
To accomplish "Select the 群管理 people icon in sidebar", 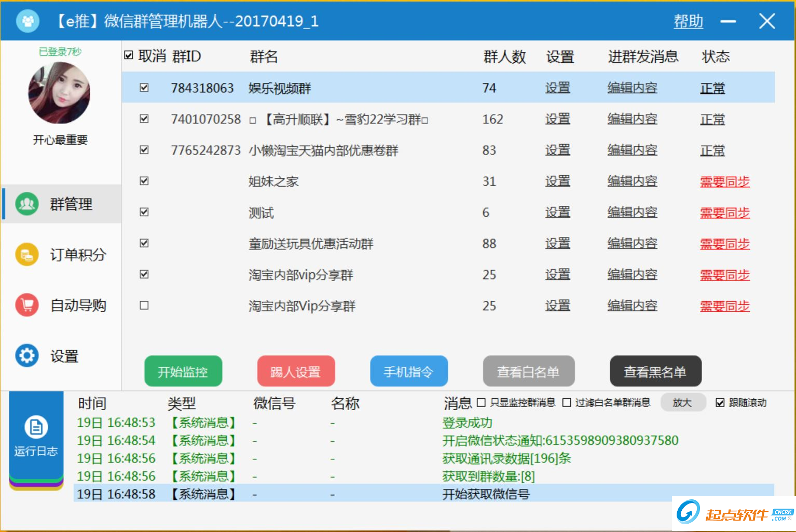I will click(x=26, y=204).
